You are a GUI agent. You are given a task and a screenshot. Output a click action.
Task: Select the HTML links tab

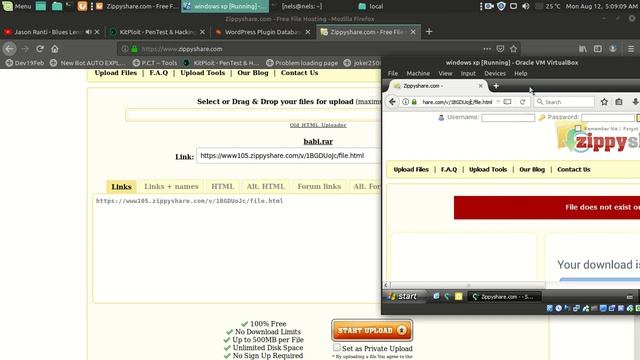(222, 187)
